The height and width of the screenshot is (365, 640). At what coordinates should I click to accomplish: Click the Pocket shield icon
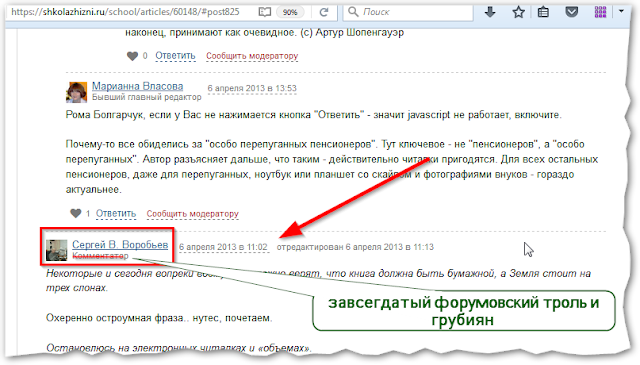click(x=571, y=12)
